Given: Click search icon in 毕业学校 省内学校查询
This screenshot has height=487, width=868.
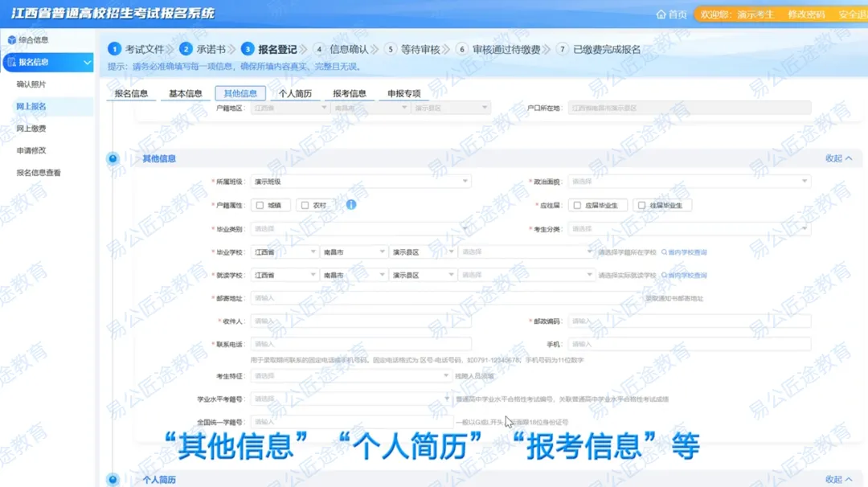Looking at the screenshot, I should pyautogui.click(x=665, y=252).
